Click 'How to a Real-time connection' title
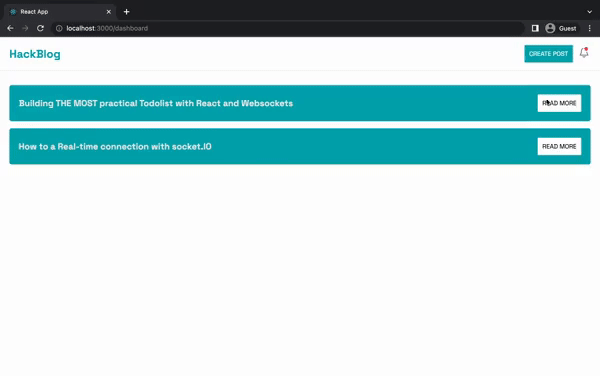600x376 pixels. click(115, 146)
